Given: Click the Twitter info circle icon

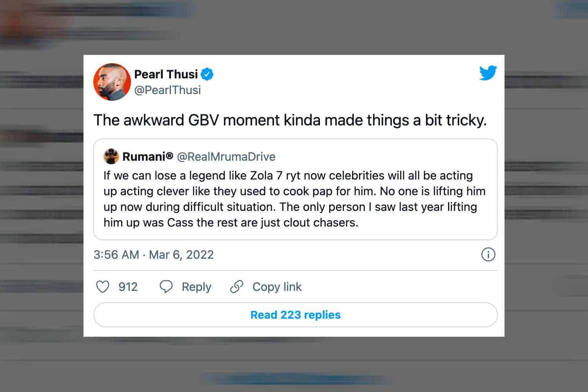Looking at the screenshot, I should [x=488, y=255].
